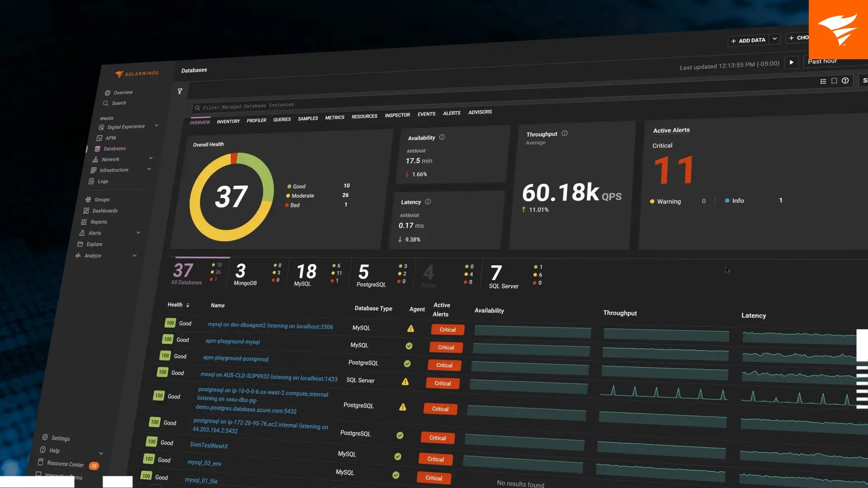Open Settings in the sidebar
This screenshot has width=868, height=488.
pos(56,438)
